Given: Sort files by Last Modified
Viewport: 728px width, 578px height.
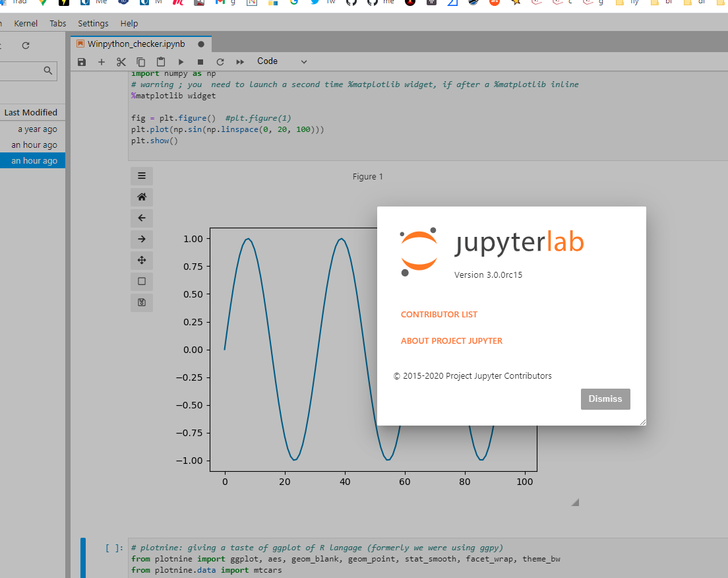Looking at the screenshot, I should point(32,112).
